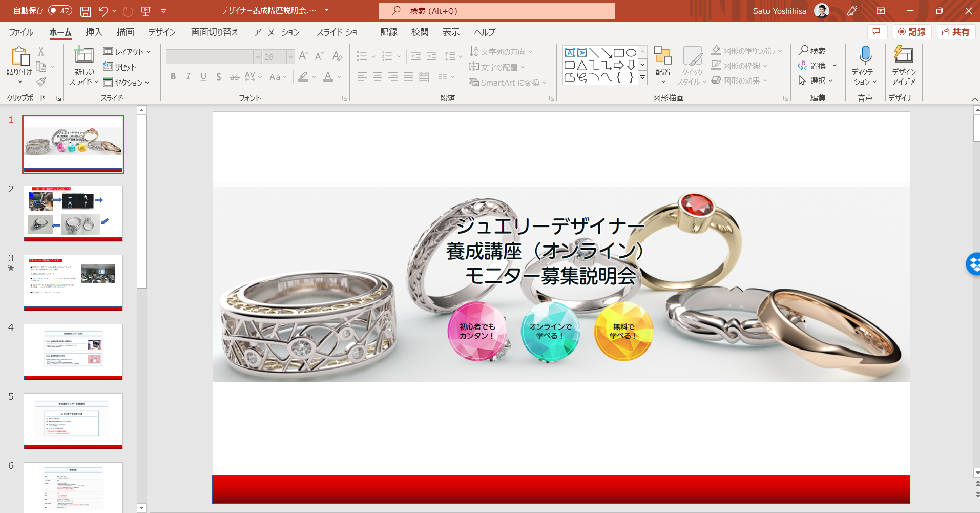This screenshot has height=513, width=980.
Task: Click the Search magnifier in editing group
Action: [804, 50]
